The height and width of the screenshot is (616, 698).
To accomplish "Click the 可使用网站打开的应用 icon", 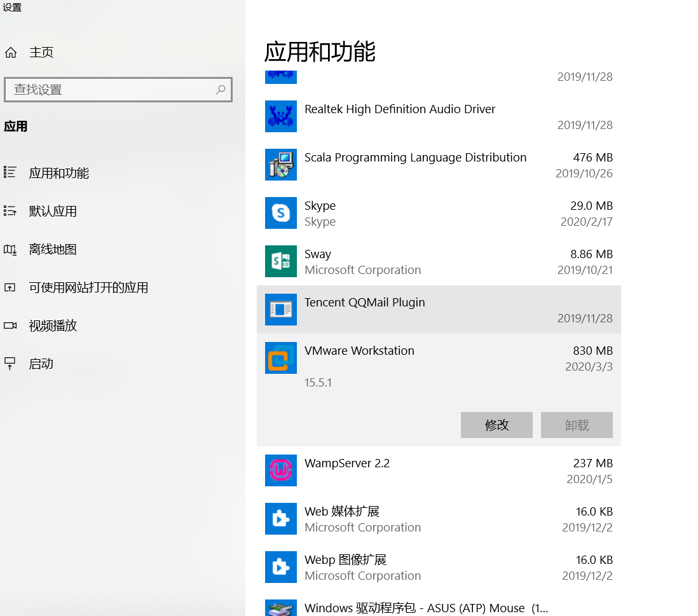I will [10, 287].
